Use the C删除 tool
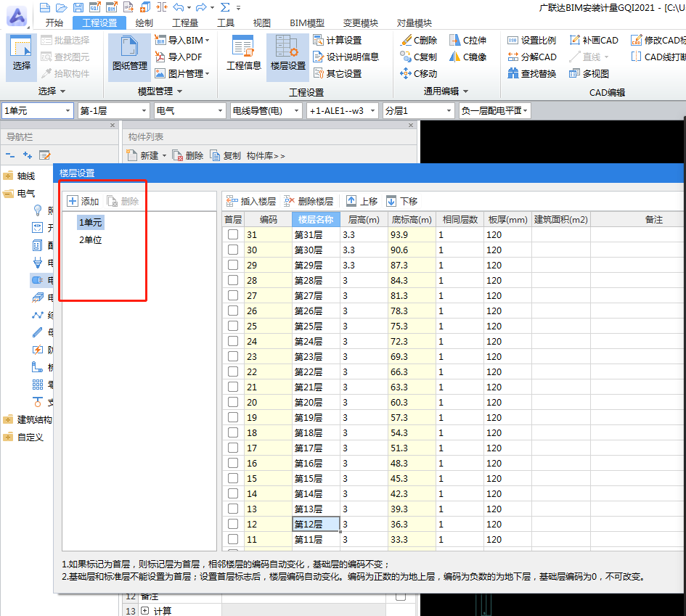Viewport: 686px width, 616px height. [x=419, y=40]
